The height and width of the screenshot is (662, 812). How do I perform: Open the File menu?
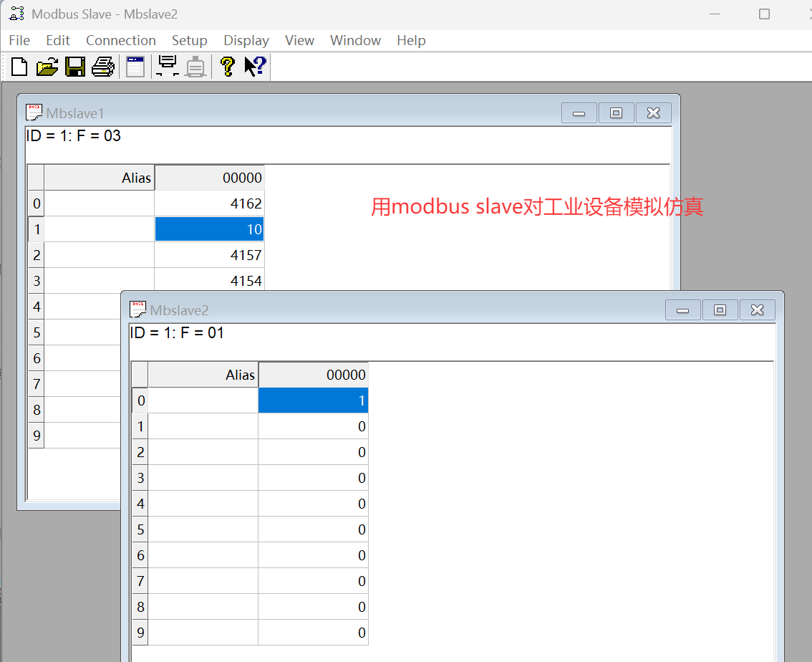(19, 40)
